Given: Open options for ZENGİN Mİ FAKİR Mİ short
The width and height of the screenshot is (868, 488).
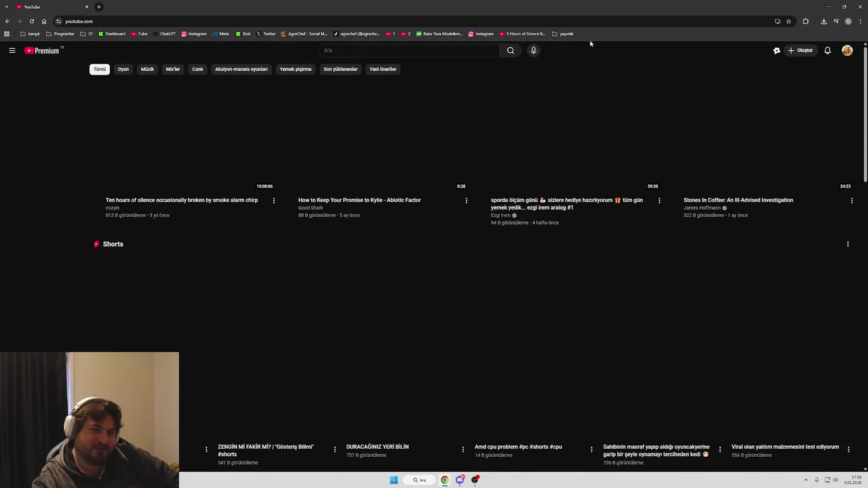Looking at the screenshot, I should (x=334, y=449).
